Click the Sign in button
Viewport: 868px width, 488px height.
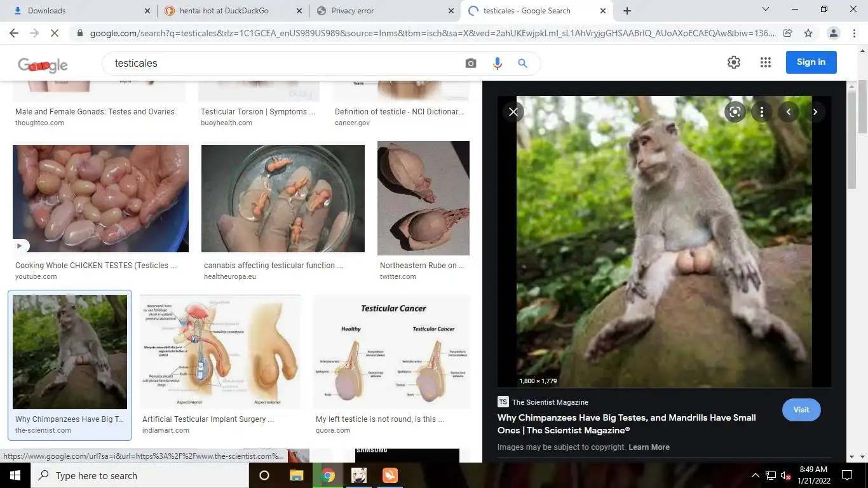(x=811, y=62)
